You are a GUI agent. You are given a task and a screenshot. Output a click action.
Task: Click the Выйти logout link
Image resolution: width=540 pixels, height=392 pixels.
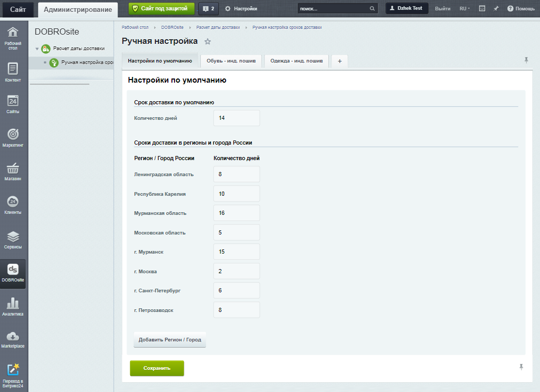click(x=442, y=9)
